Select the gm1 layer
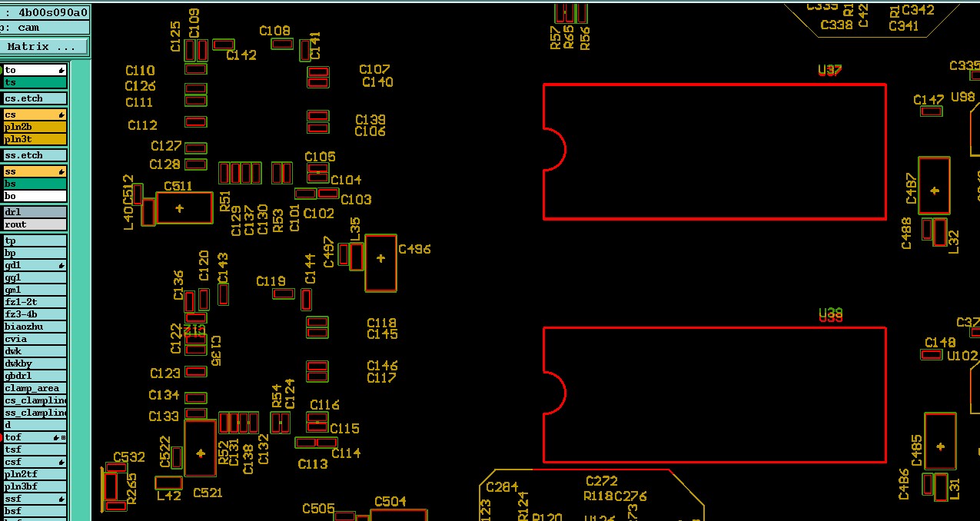The width and height of the screenshot is (980, 521). pyautogui.click(x=35, y=290)
